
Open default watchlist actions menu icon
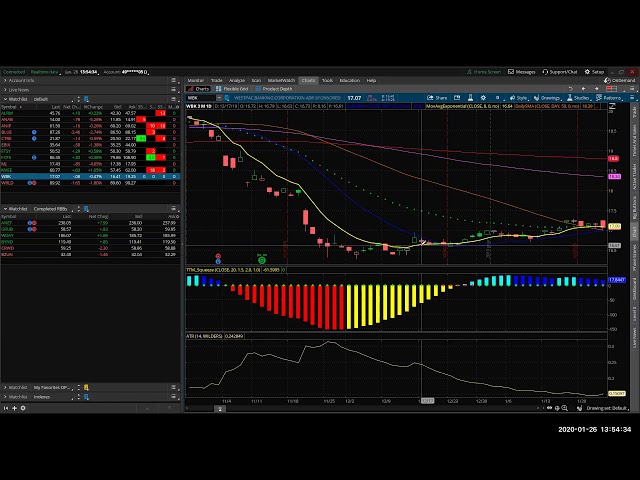pyautogui.click(x=173, y=99)
